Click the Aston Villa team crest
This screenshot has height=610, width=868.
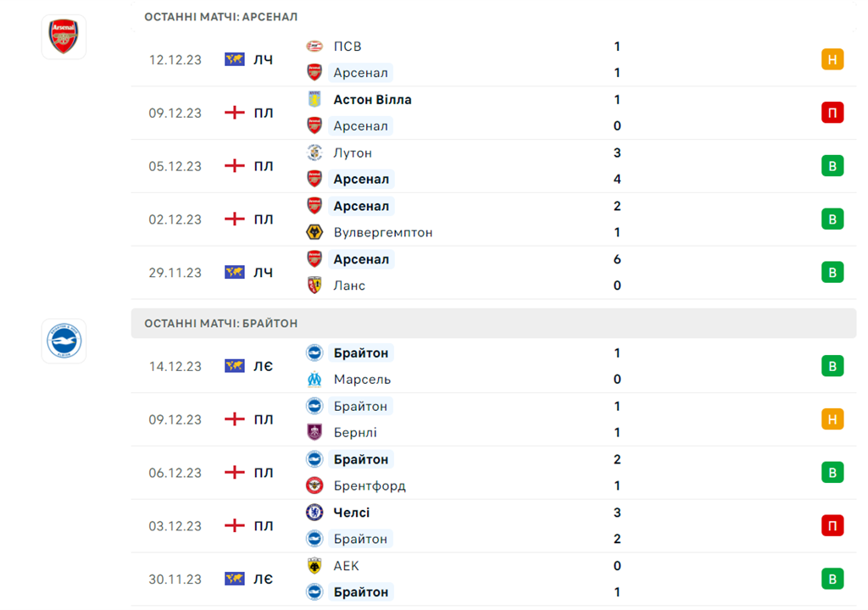click(x=314, y=99)
